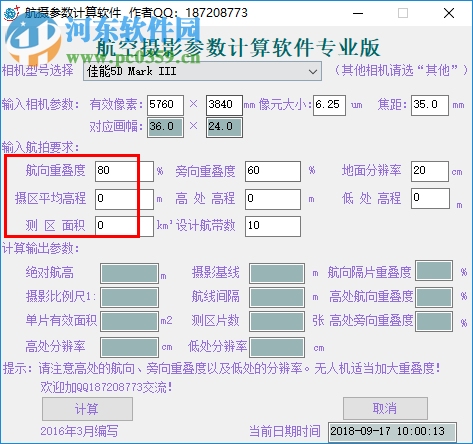The image size is (473, 444).
Task: Open the camera model dropdown
Action: 202,71
